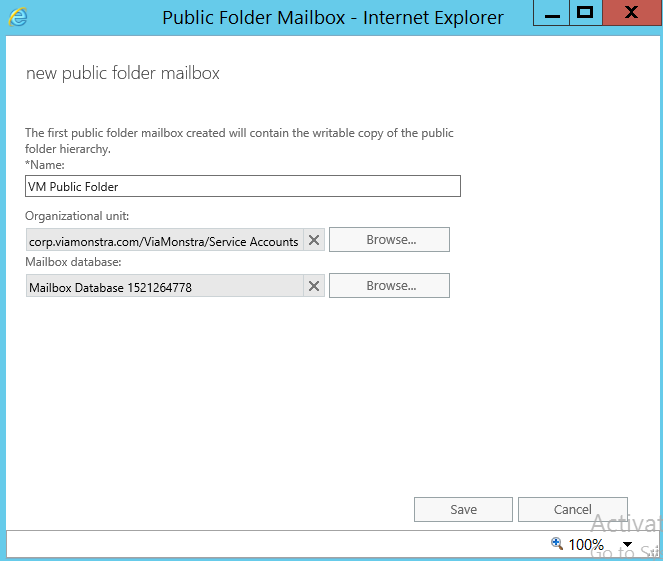Click the "Organizational unit:" label

[77, 216]
